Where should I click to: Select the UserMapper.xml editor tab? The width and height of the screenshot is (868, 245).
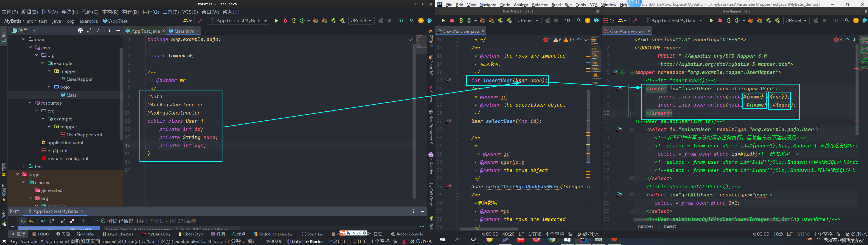click(x=627, y=31)
